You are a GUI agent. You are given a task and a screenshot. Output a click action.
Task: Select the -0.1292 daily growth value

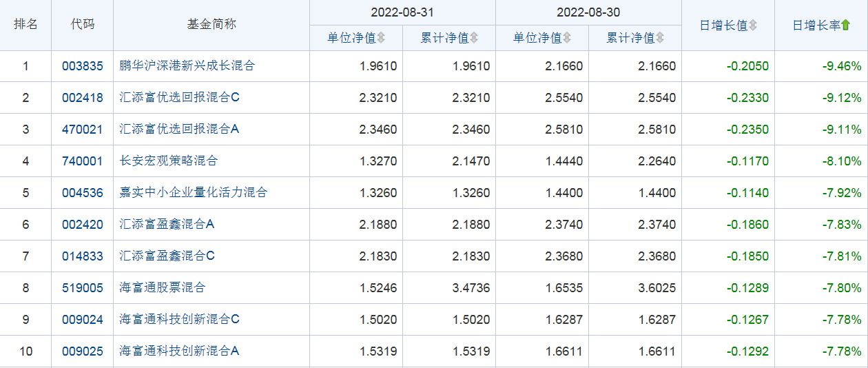click(747, 351)
